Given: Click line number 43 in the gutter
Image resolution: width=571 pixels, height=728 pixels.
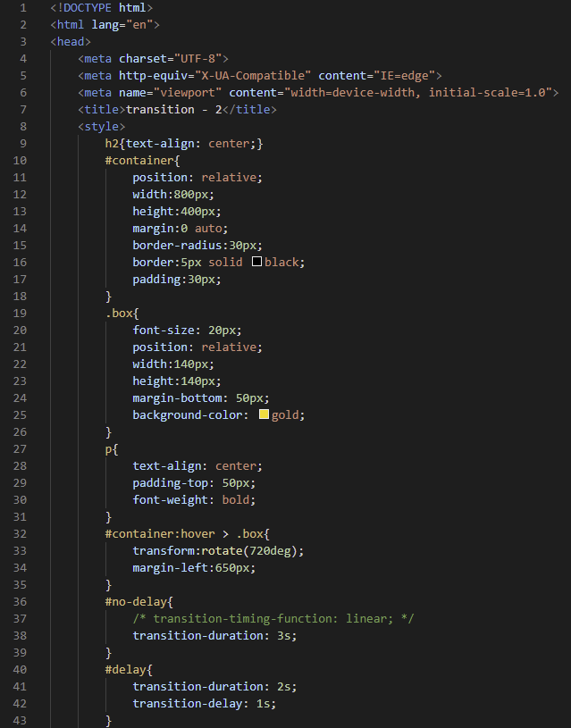Looking at the screenshot, I should [20, 721].
